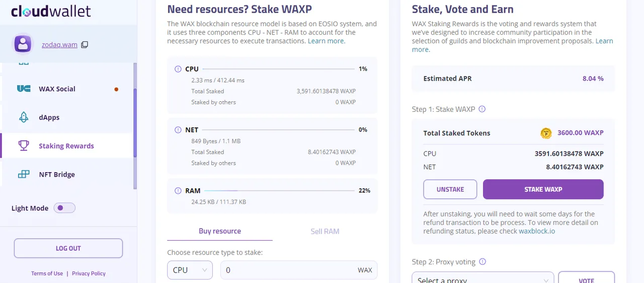Image resolution: width=644 pixels, height=283 pixels.
Task: Open the CPU resource type dropdown
Action: click(x=190, y=270)
